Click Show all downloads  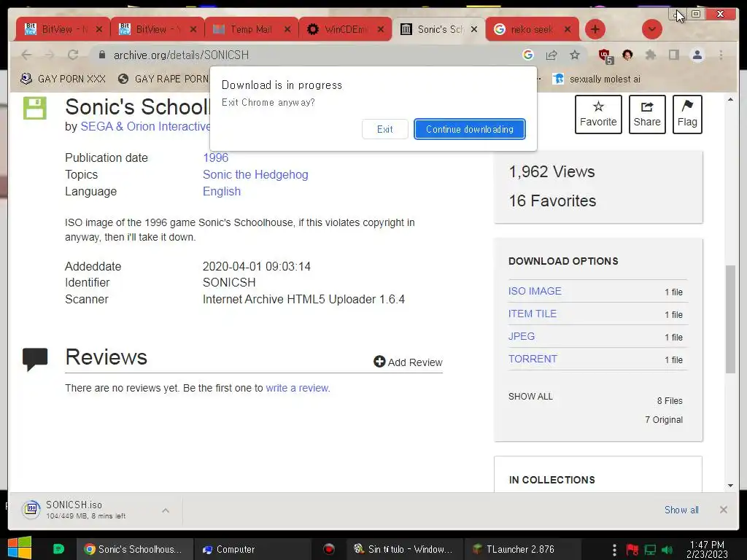point(681,510)
